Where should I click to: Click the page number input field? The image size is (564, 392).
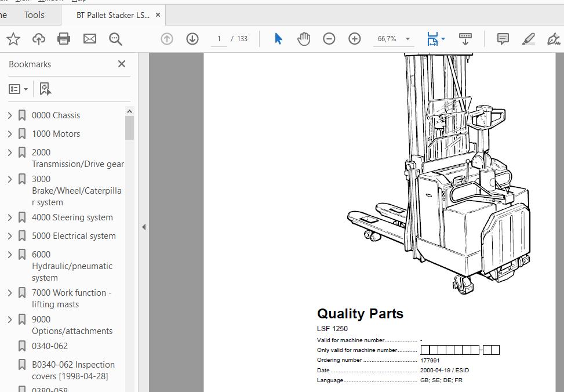click(x=219, y=39)
